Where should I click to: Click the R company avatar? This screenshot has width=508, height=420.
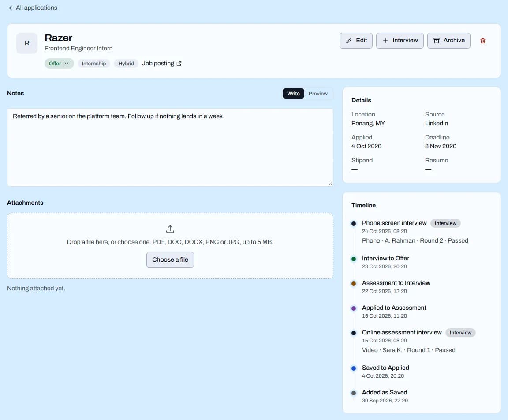(27, 43)
